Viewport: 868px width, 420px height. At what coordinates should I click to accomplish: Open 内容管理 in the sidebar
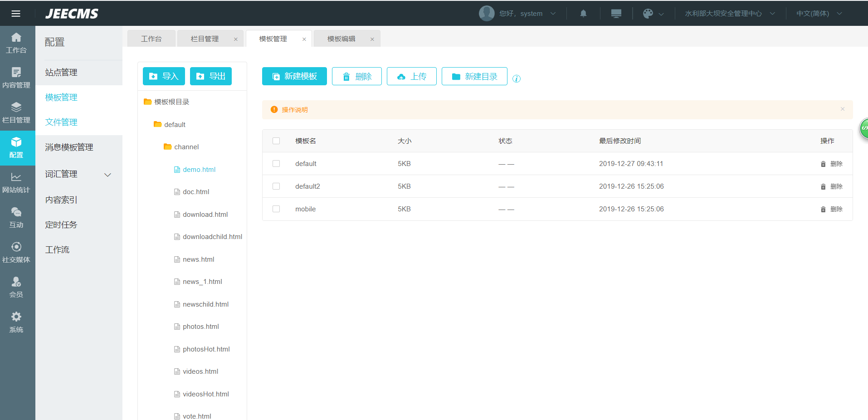[16, 78]
